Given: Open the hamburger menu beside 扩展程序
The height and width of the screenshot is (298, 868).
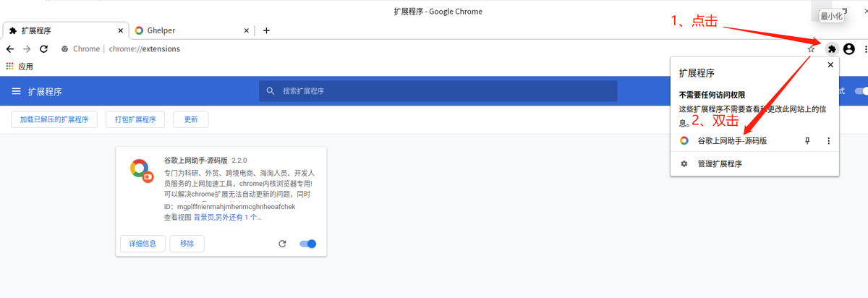Looking at the screenshot, I should [17, 91].
